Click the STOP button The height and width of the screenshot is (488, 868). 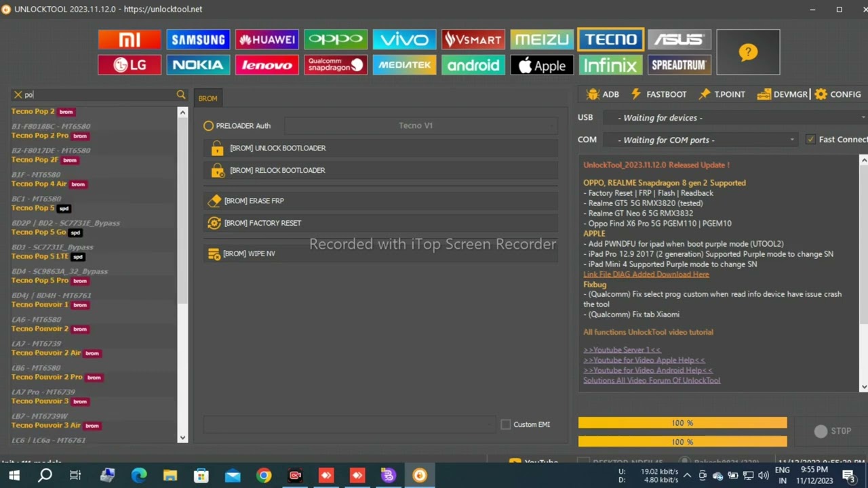tap(833, 431)
